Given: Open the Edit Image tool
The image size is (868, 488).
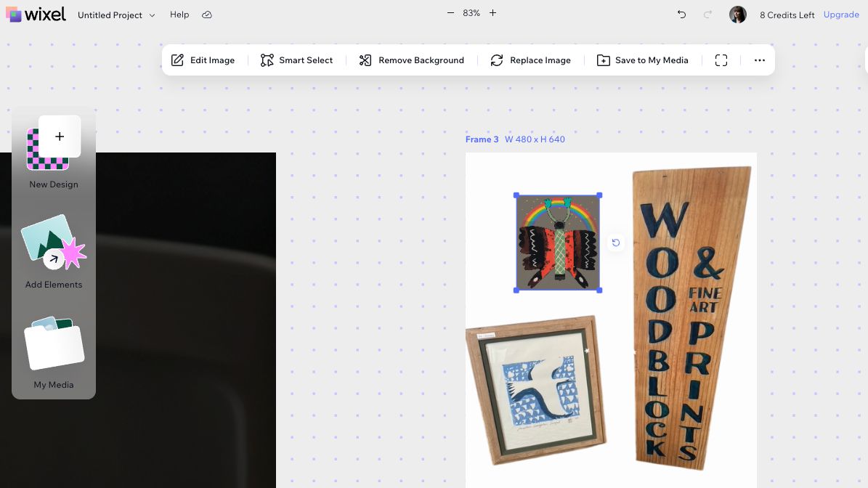Looking at the screenshot, I should [x=203, y=60].
